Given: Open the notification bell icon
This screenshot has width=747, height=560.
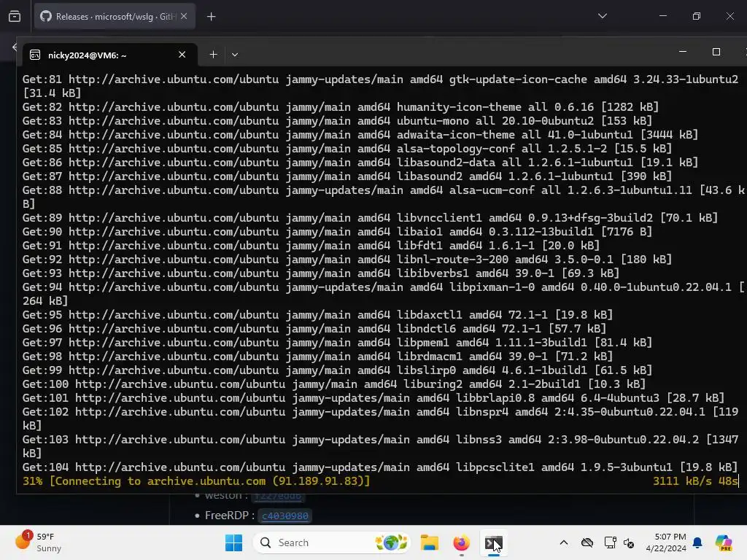Looking at the screenshot, I should click(697, 542).
